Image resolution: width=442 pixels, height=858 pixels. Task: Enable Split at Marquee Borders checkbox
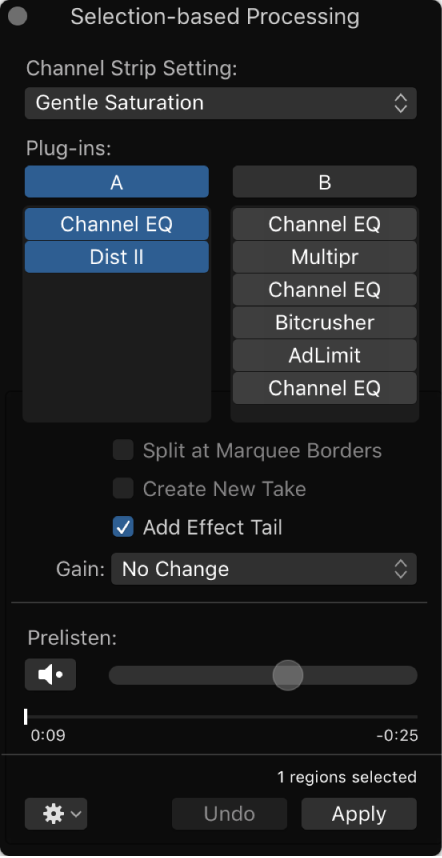(123, 450)
